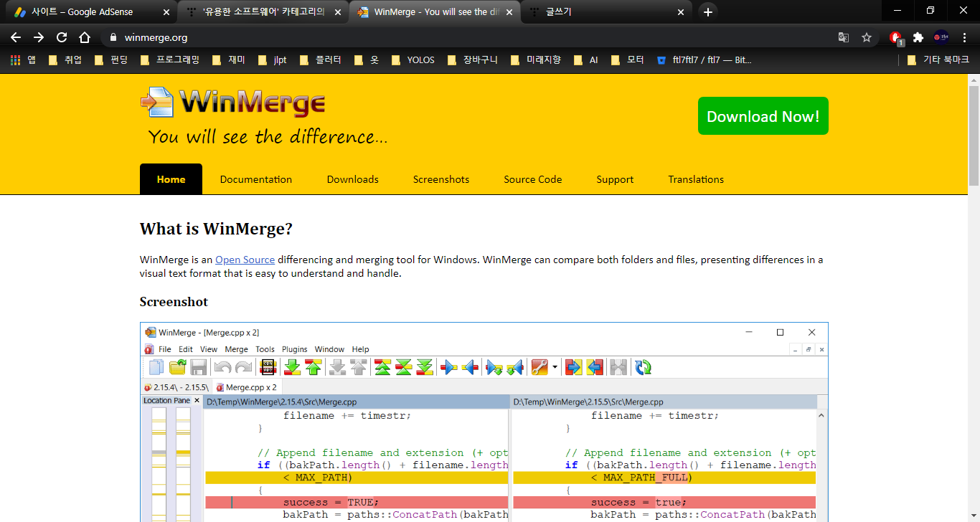Open a new browser tab
The height and width of the screenshot is (522, 980).
pyautogui.click(x=707, y=12)
